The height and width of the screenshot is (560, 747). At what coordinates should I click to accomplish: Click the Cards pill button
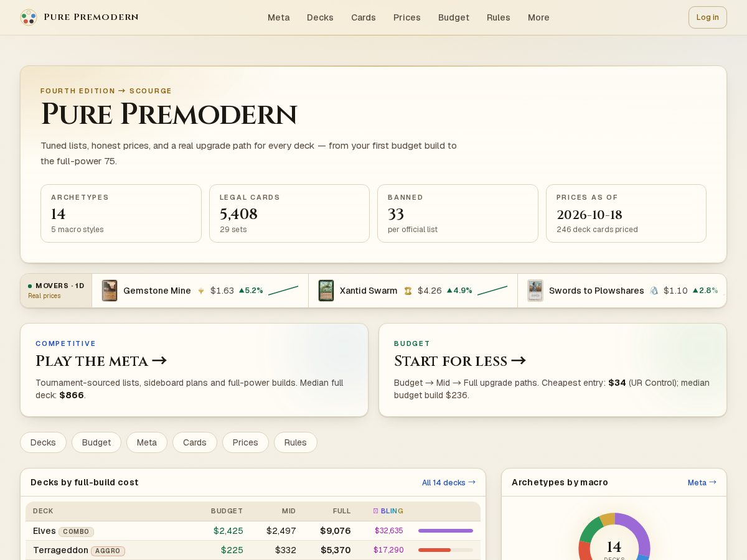(195, 442)
